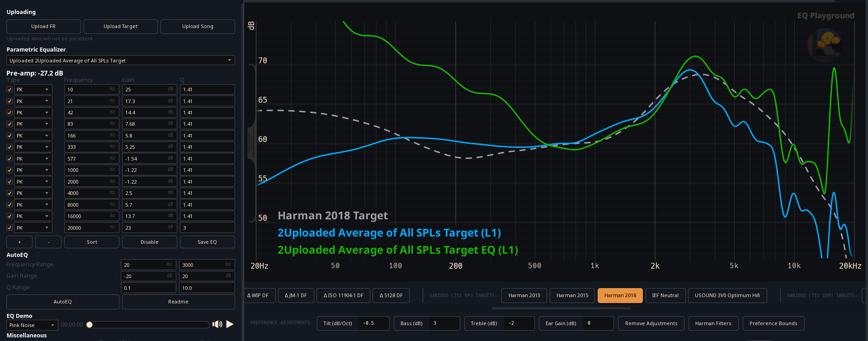Run the AutoEQ button
This screenshot has width=868, height=341.
point(63,302)
